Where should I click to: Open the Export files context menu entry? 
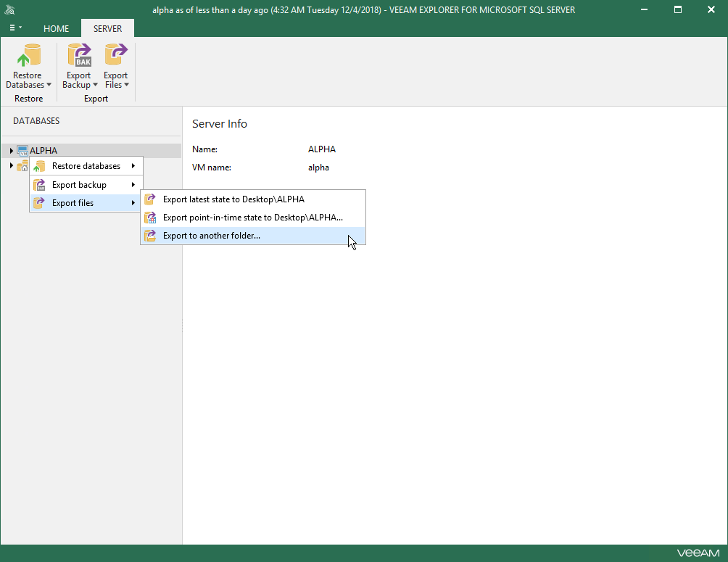point(86,203)
